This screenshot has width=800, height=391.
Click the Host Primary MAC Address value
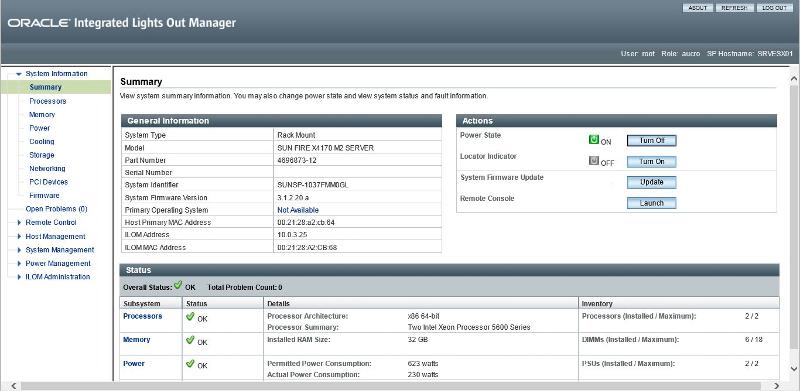click(x=306, y=223)
